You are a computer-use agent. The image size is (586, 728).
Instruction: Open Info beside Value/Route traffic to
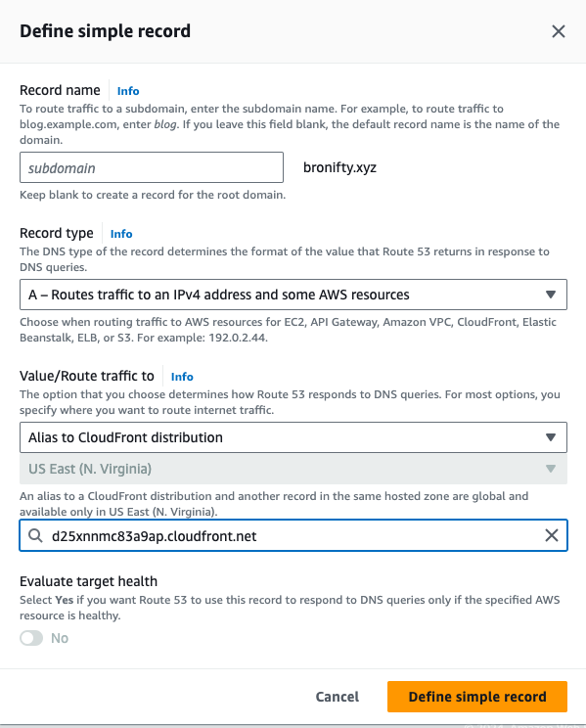[182, 377]
